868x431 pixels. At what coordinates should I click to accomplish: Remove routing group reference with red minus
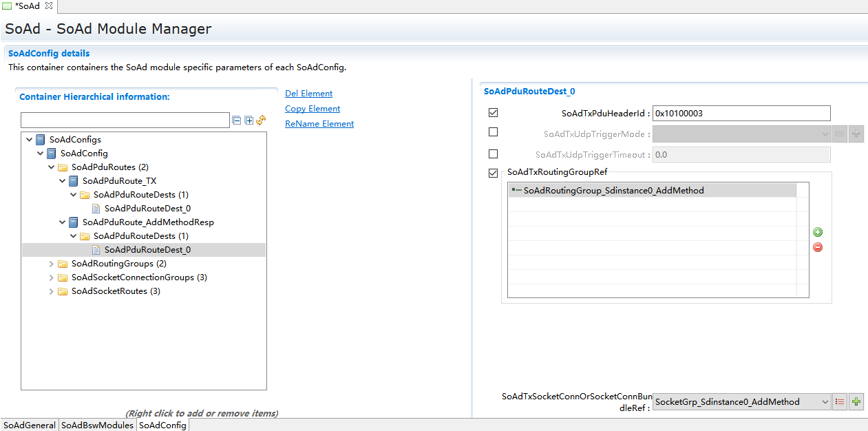(818, 247)
